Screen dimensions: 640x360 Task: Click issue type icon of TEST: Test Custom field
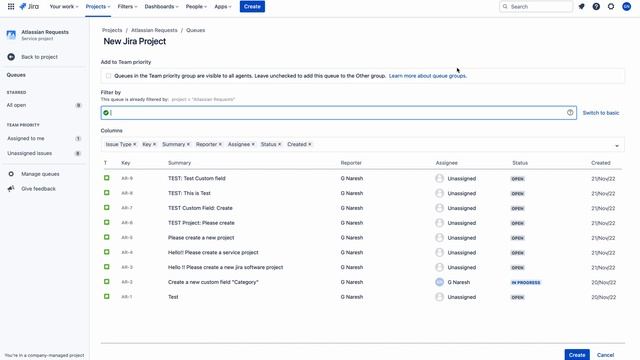pos(107,178)
